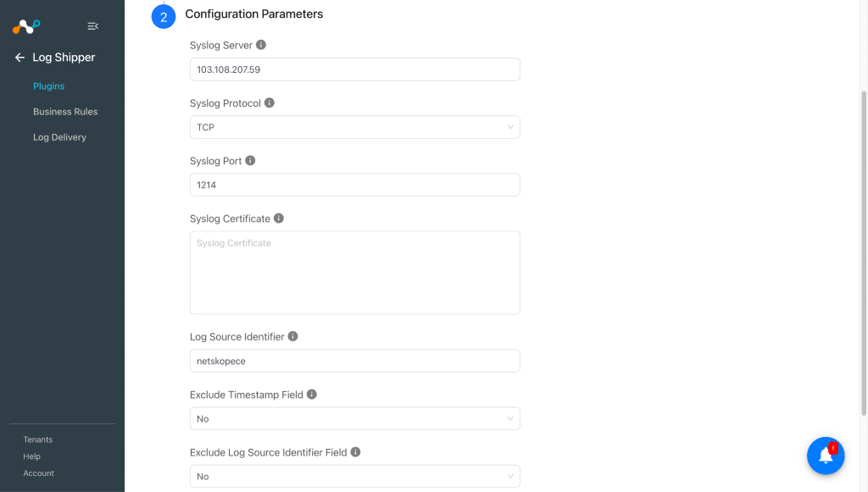
Task: Show info tooltip for Syslog Protocol
Action: coord(269,102)
